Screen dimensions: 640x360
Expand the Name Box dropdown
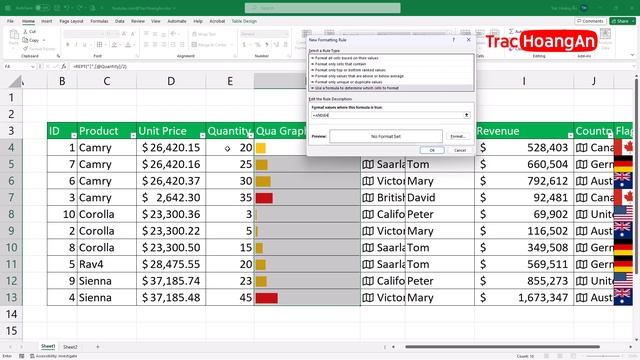tap(33, 67)
